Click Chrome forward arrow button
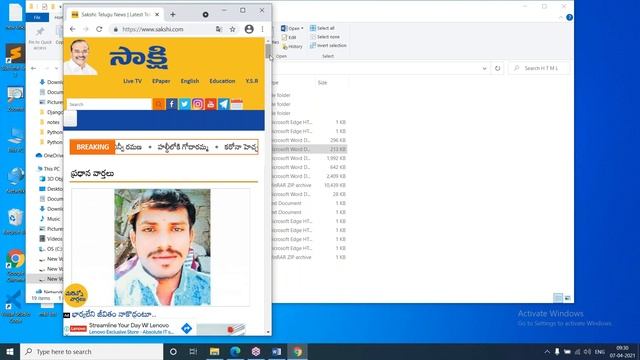The image size is (640, 360). pyautogui.click(x=86, y=29)
